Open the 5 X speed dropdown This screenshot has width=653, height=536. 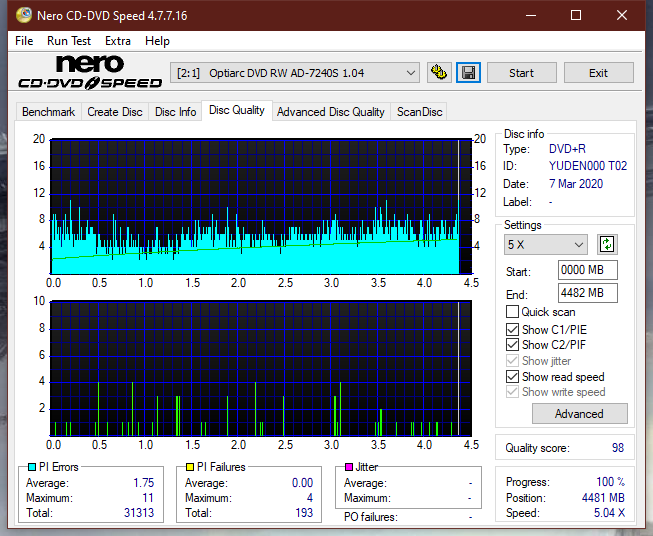click(x=546, y=244)
